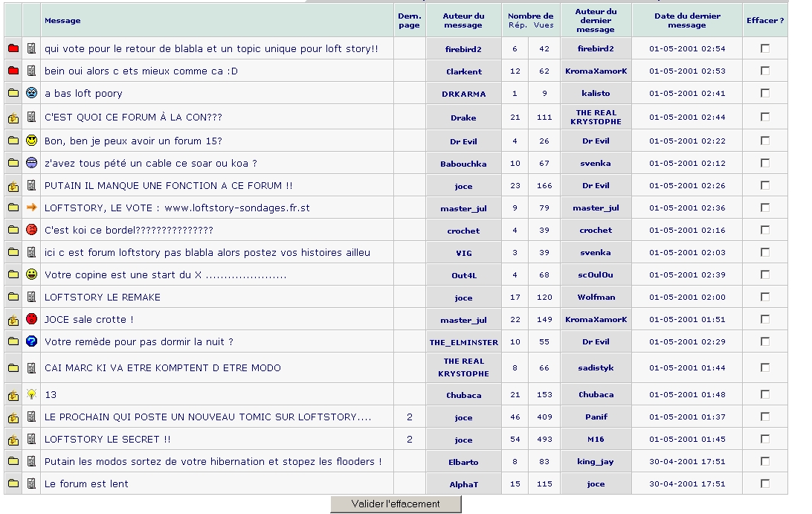This screenshot has width=812, height=514.
Task: Click the red folder icon for firebird2's topic
Action: (x=13, y=49)
